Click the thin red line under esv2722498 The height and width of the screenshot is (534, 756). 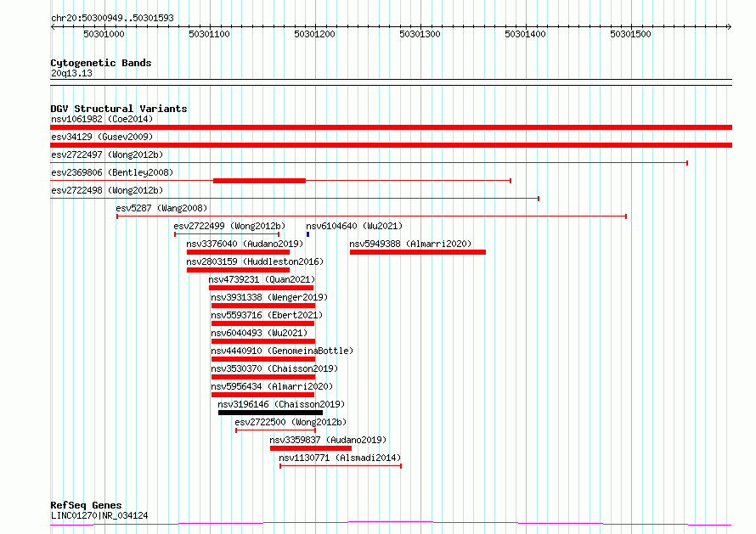(x=295, y=199)
